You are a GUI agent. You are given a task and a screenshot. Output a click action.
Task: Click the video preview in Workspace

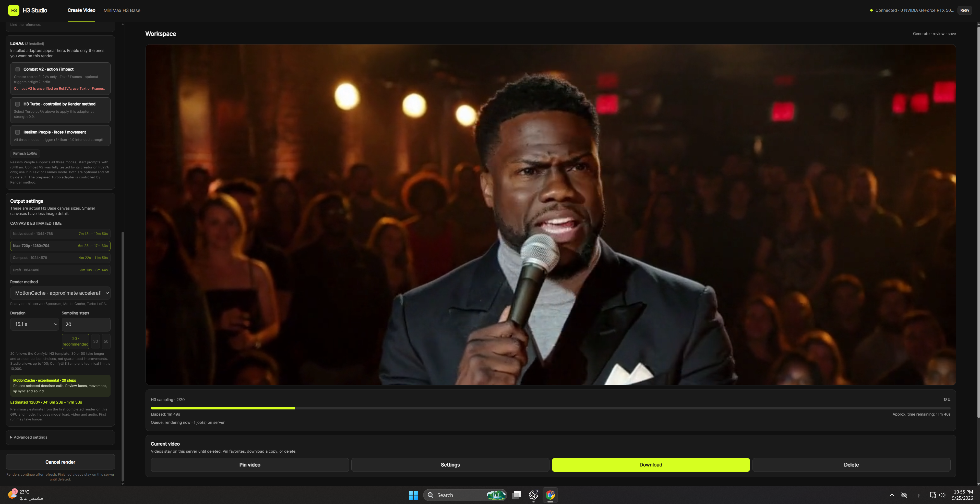coord(551,215)
